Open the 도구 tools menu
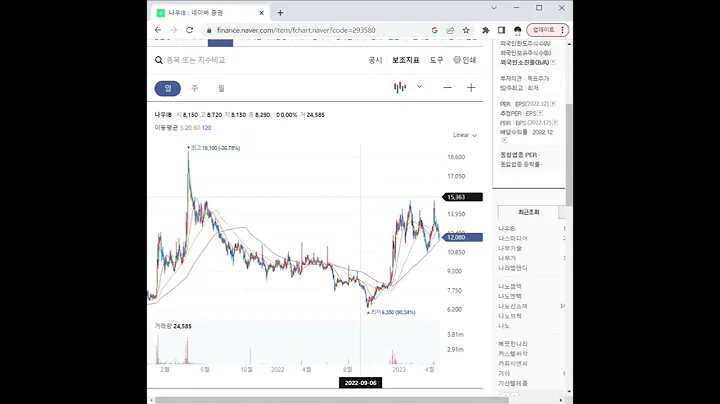The image size is (720, 404). click(436, 60)
